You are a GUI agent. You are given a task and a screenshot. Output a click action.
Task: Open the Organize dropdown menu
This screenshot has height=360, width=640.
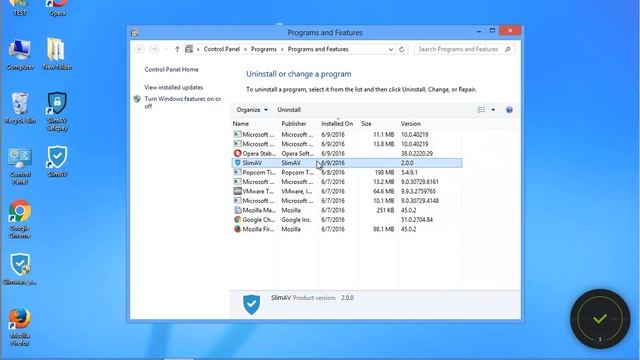point(252,110)
